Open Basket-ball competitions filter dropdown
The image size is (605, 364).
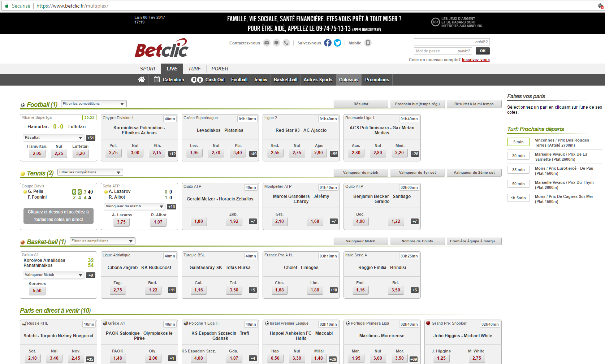tap(103, 241)
